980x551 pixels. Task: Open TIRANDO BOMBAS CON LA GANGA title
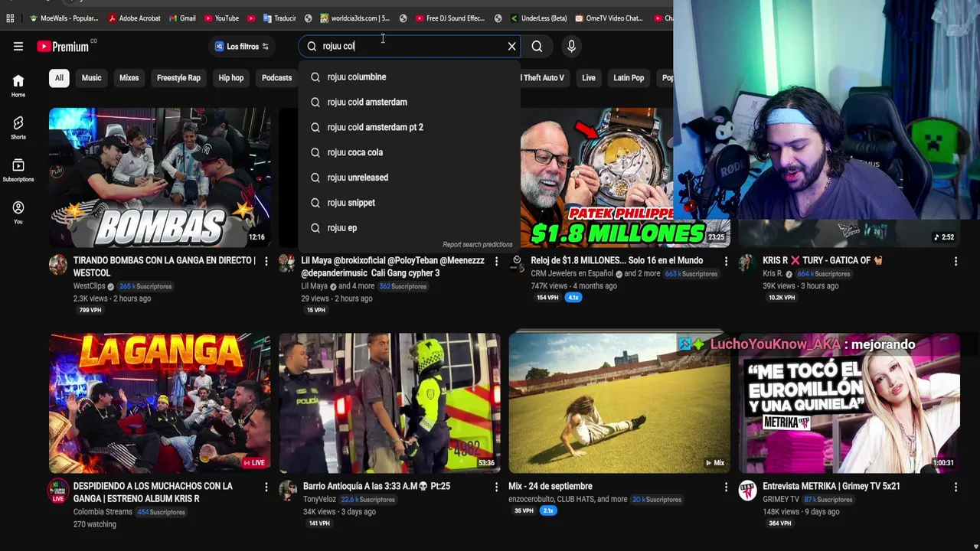point(165,266)
